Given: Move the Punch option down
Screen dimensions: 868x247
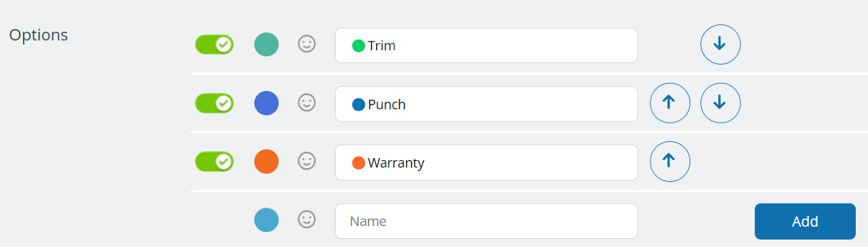Looking at the screenshot, I should [x=720, y=103].
